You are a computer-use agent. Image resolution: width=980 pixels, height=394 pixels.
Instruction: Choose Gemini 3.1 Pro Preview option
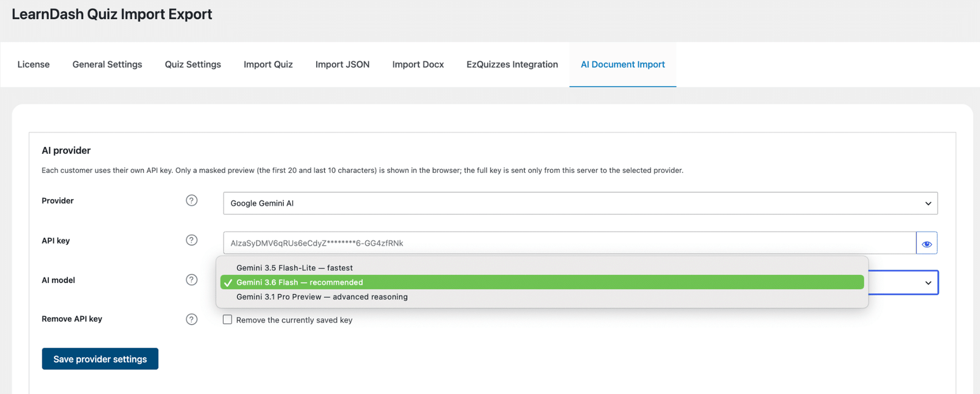tap(542, 297)
